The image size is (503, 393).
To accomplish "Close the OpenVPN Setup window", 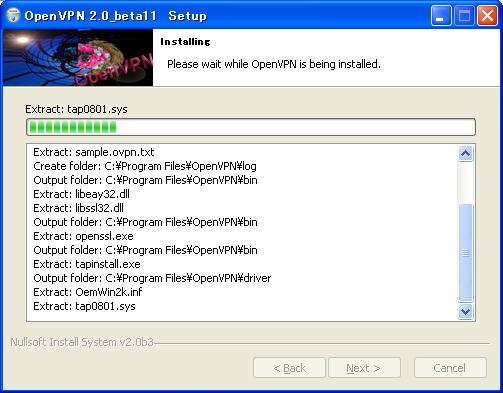I will (487, 16).
